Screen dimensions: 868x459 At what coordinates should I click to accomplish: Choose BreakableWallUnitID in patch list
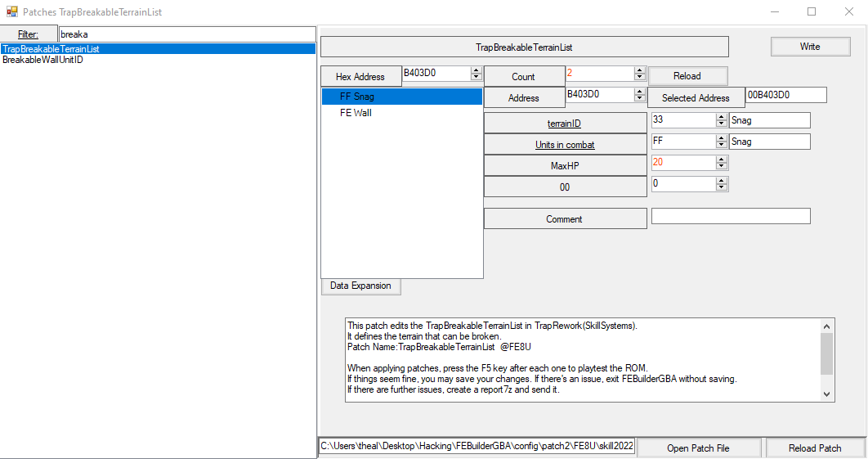(x=43, y=60)
